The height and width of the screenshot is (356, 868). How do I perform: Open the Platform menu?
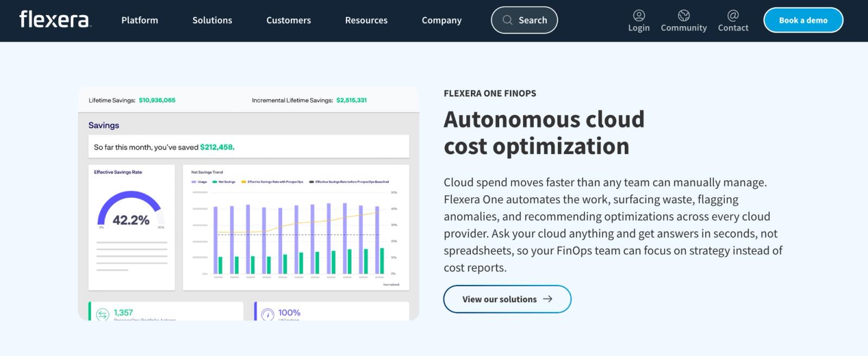coord(139,20)
